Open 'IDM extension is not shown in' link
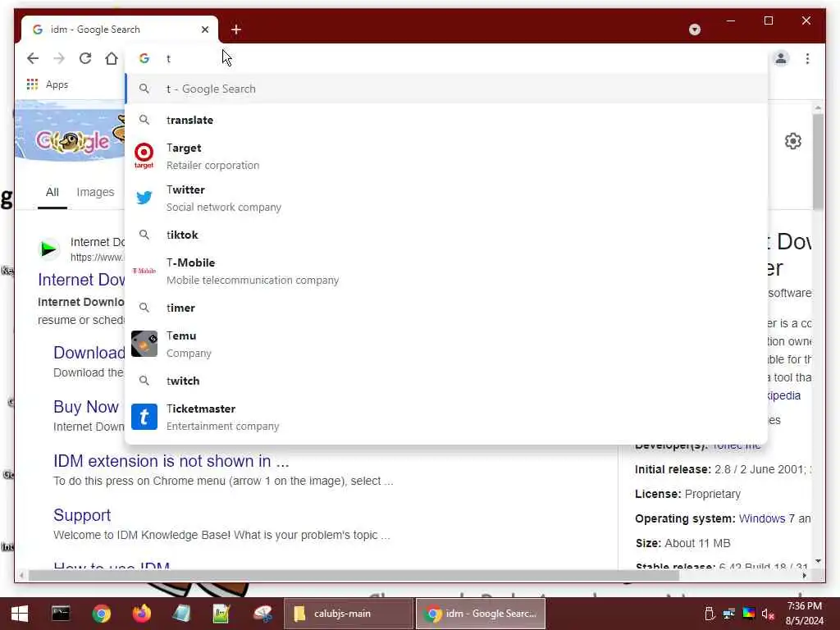Image resolution: width=840 pixels, height=630 pixels. point(171,461)
